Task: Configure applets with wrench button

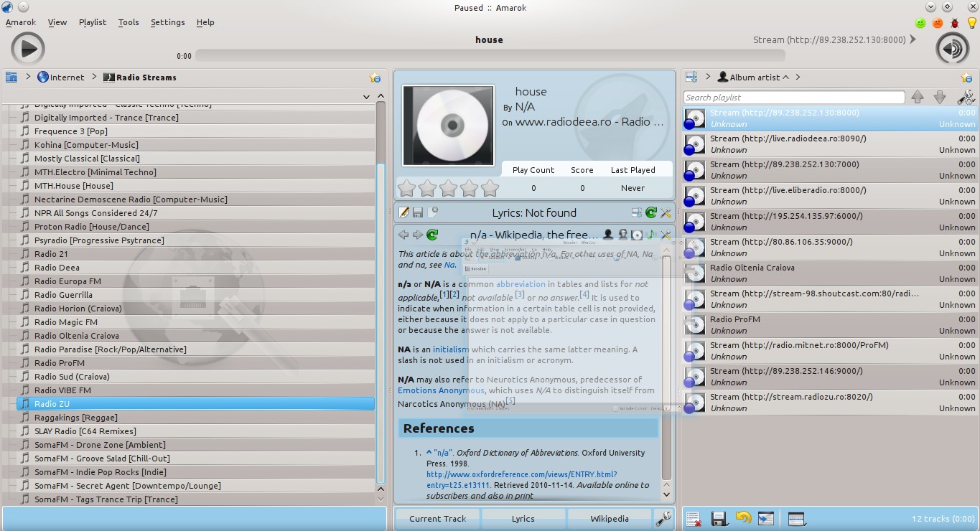Action: click(664, 518)
